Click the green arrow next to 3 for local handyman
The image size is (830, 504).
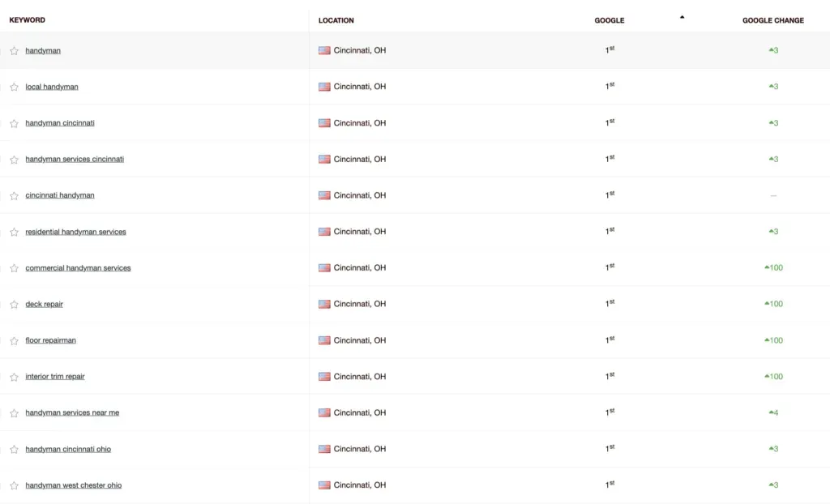pos(770,87)
